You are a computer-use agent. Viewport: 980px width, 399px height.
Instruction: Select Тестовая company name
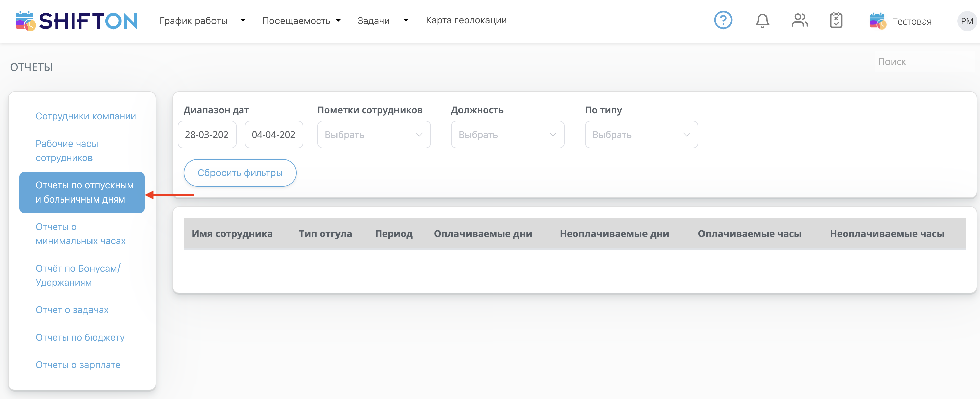coord(912,21)
